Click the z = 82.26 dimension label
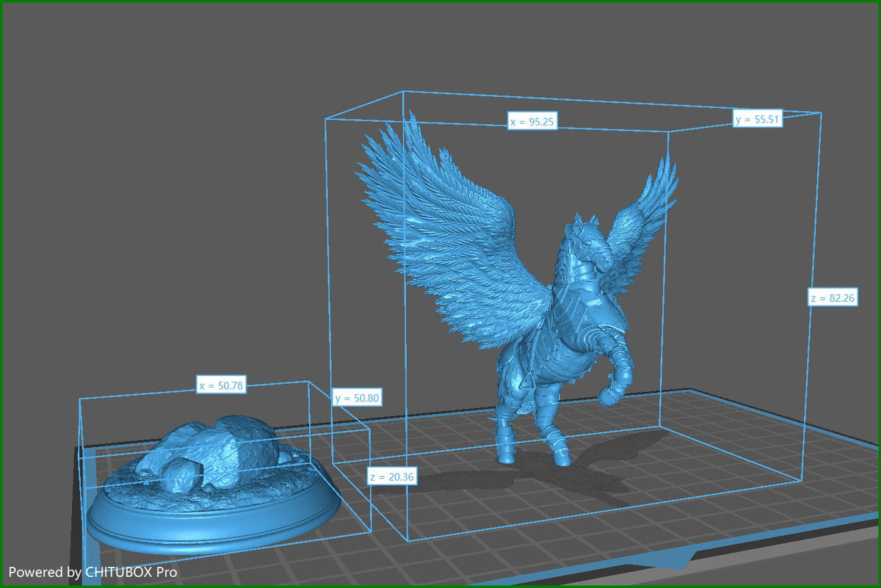This screenshot has width=881, height=588. coord(833,298)
